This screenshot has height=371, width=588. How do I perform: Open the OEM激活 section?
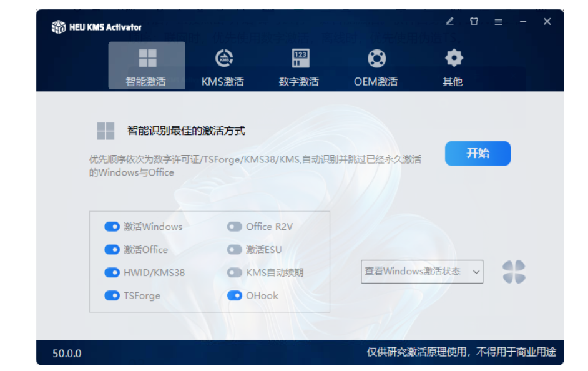tap(376, 66)
